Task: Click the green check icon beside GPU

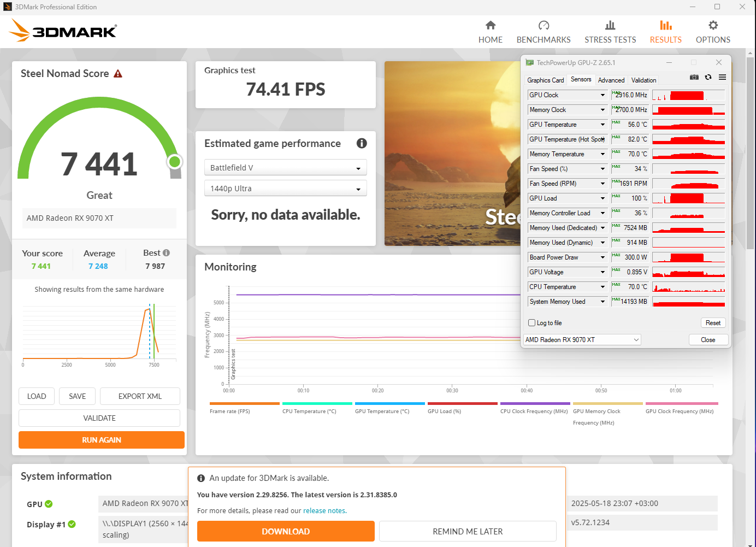Action: click(49, 504)
